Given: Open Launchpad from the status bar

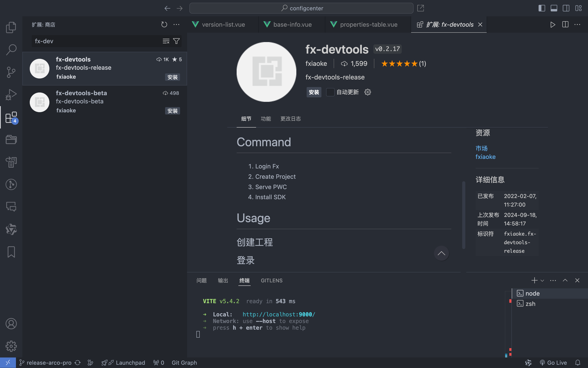Looking at the screenshot, I should pos(123,363).
